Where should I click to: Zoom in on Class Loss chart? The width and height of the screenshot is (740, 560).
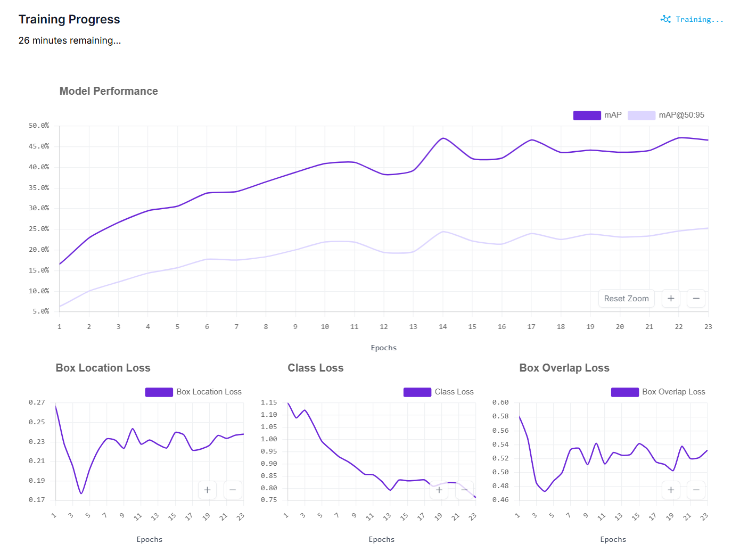(439, 490)
